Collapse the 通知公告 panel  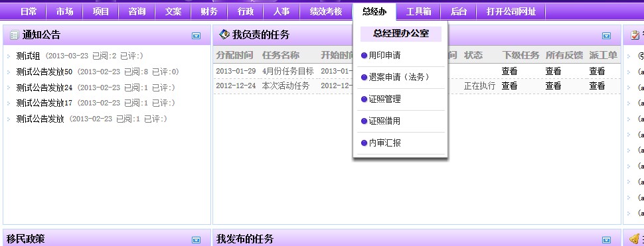pyautogui.click(x=197, y=36)
